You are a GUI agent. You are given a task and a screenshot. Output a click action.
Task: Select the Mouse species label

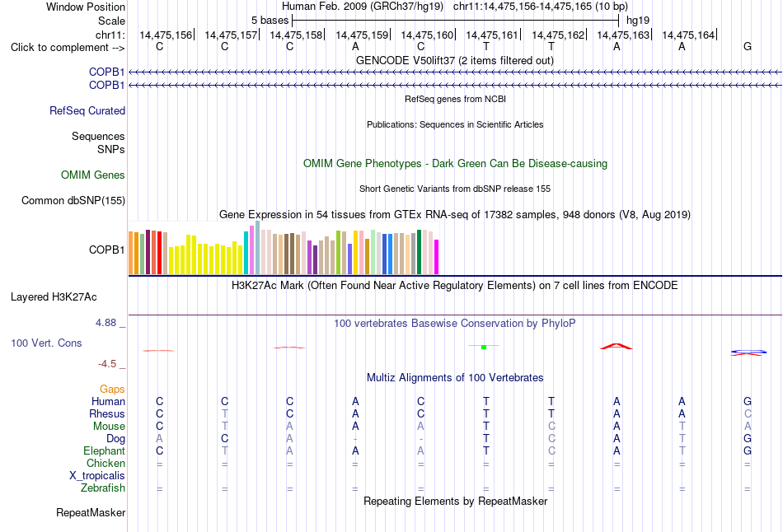click(x=109, y=427)
